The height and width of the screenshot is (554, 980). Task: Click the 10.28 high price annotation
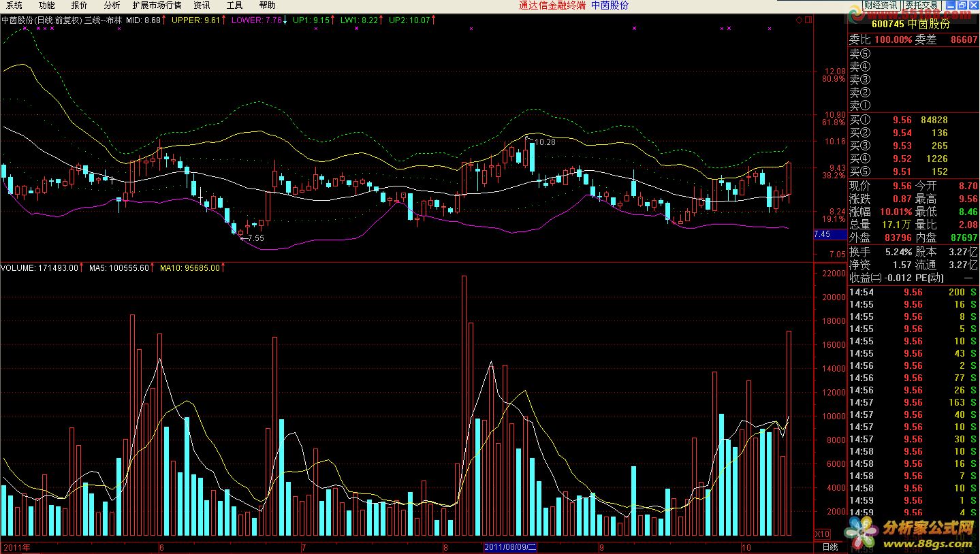point(546,142)
